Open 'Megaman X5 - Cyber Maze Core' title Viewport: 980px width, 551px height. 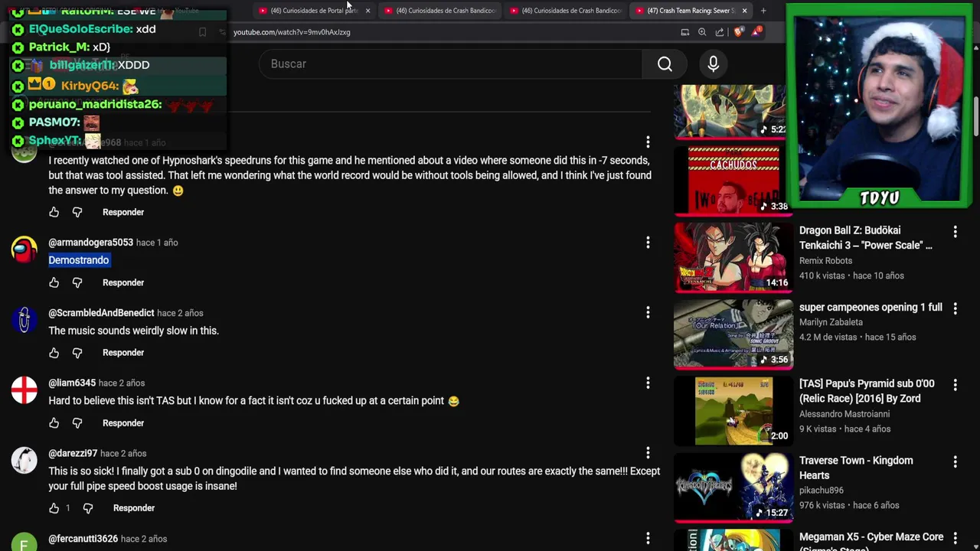coord(871,541)
